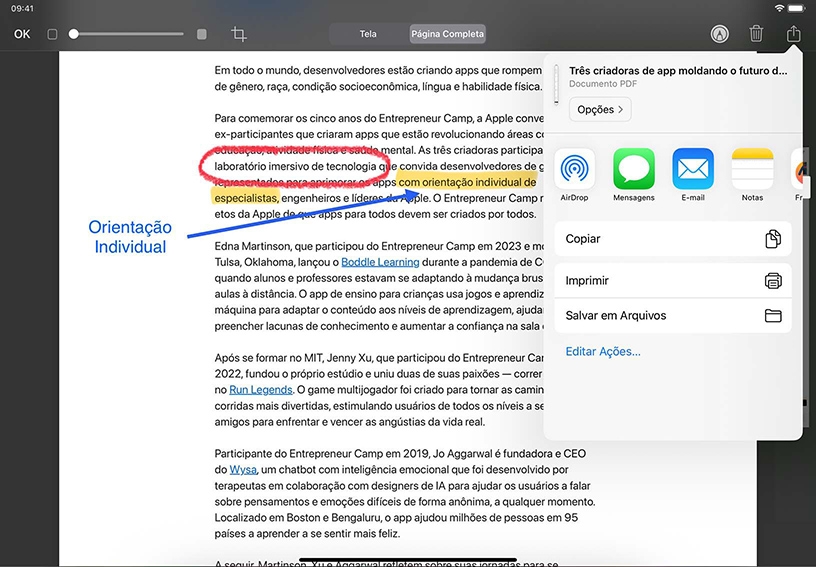The width and height of the screenshot is (816, 567).
Task: Open the Markup pen tool
Action: tap(719, 34)
